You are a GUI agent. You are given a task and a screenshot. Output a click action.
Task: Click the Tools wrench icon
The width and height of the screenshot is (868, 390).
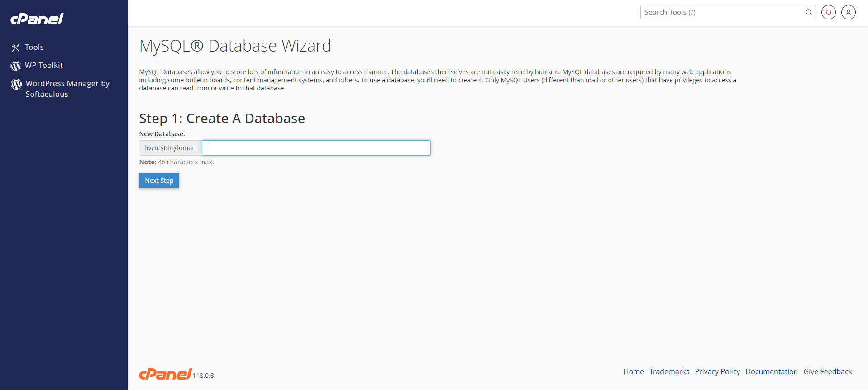tap(16, 48)
